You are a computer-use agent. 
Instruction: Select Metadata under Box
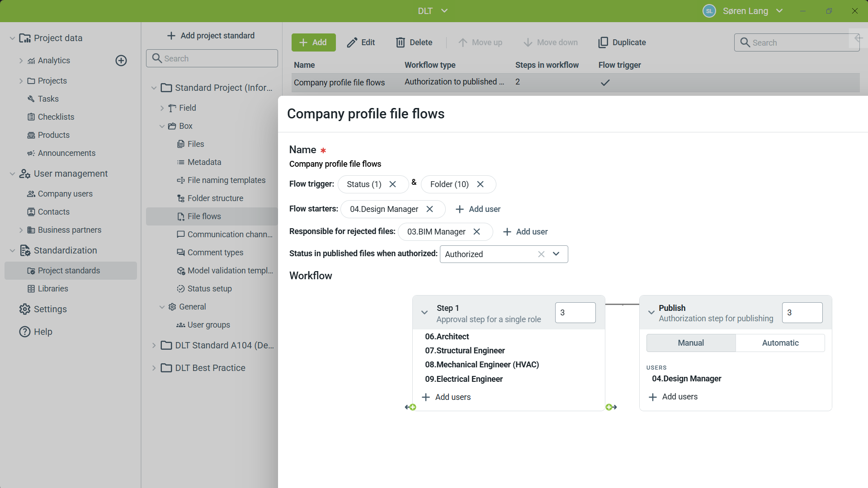point(204,162)
